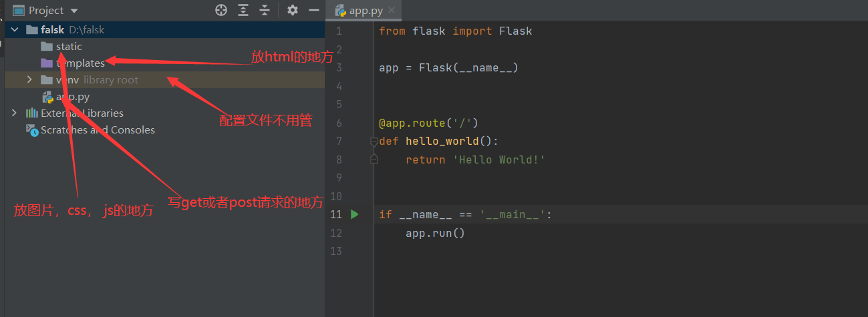Click line number 13 in gutter
The width and height of the screenshot is (868, 317).
tap(335, 251)
